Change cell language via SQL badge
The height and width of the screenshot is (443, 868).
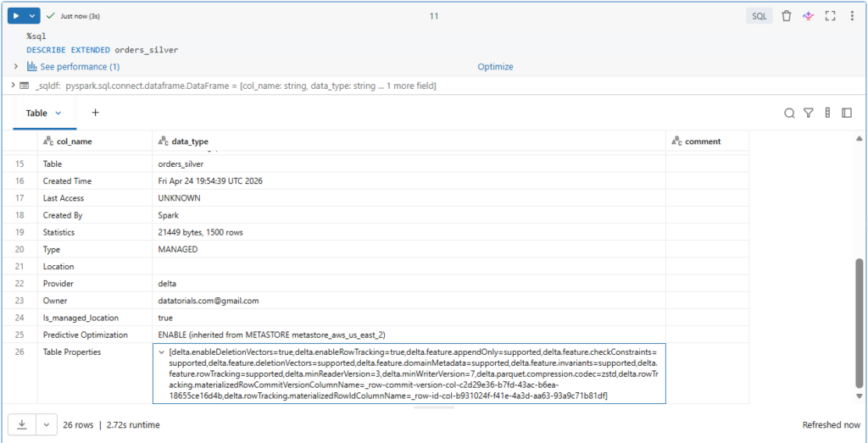(x=759, y=16)
